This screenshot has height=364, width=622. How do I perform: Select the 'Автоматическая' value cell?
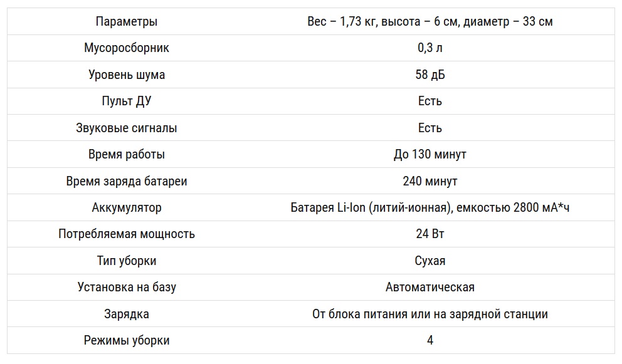pos(430,288)
